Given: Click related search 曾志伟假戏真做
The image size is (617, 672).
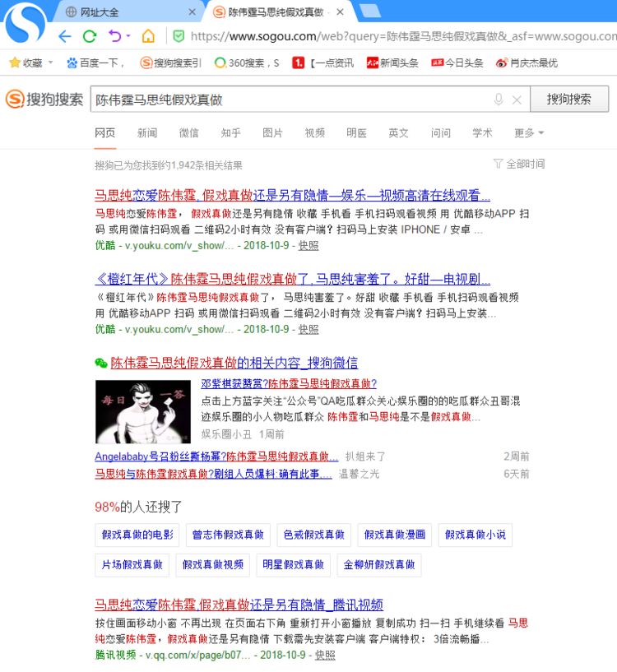Looking at the screenshot, I should click(228, 535).
